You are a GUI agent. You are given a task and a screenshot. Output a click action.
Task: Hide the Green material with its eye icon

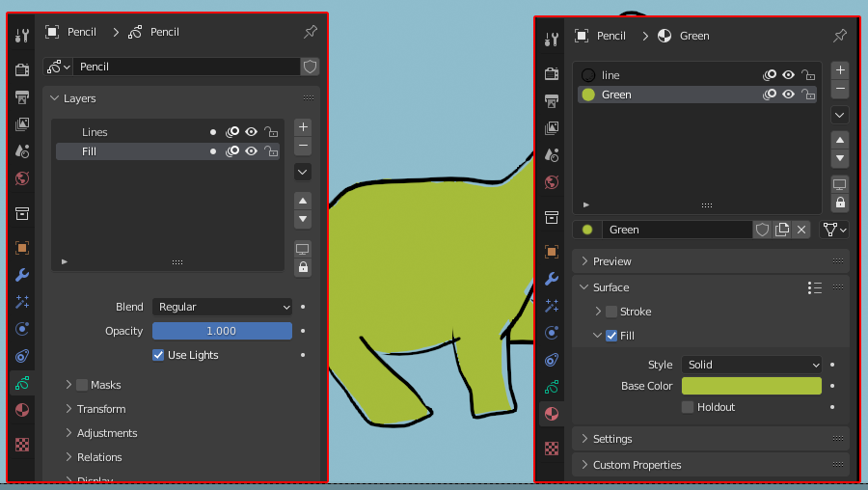click(x=788, y=95)
